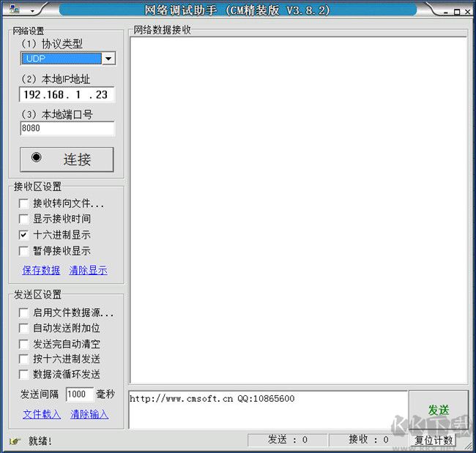This screenshot has width=476, height=453.
Task: Click the 复位计数 reset count button
Action: click(x=434, y=440)
